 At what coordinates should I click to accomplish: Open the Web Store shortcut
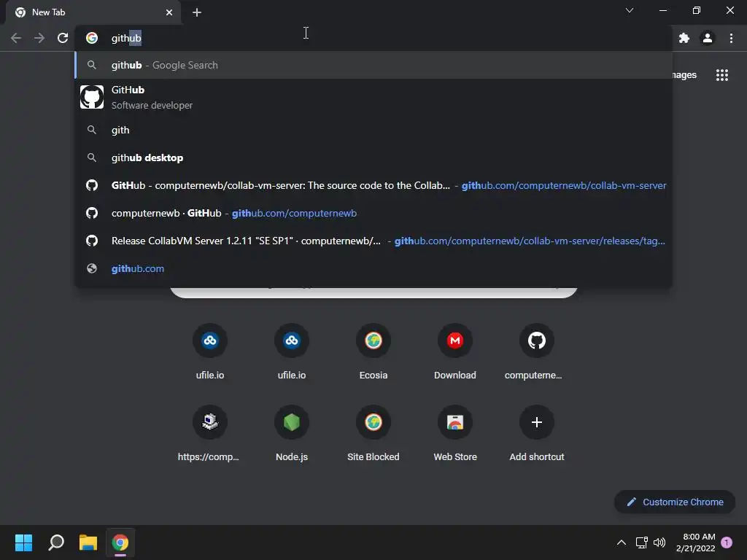coord(455,433)
